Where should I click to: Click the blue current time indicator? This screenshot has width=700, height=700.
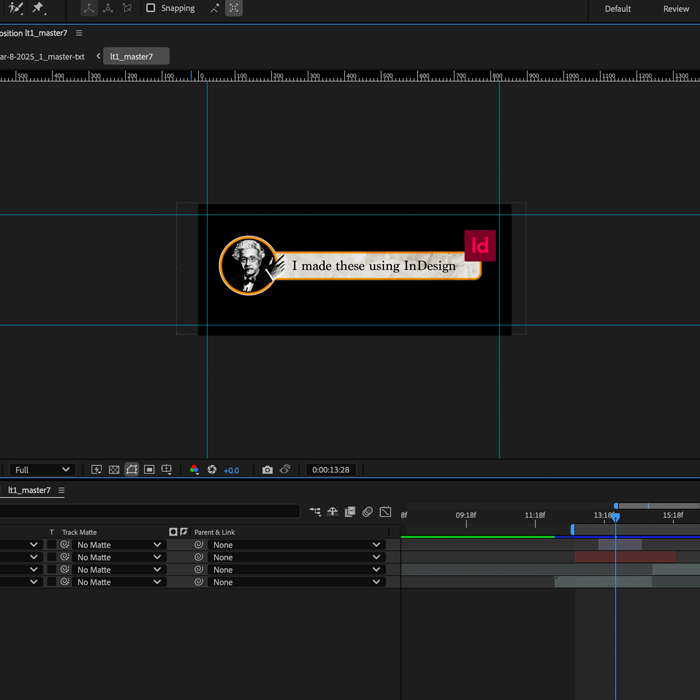(x=616, y=517)
